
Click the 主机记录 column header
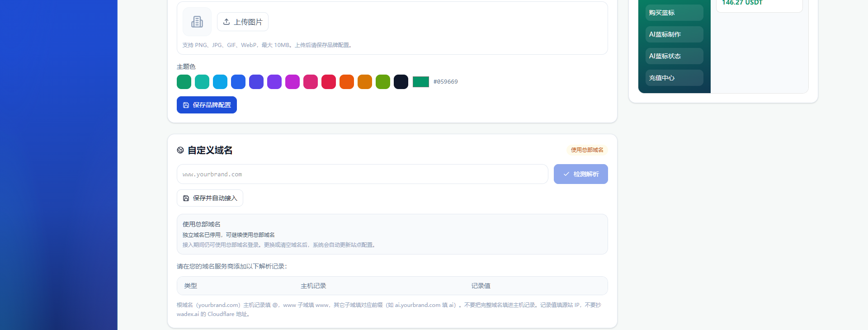click(x=313, y=286)
